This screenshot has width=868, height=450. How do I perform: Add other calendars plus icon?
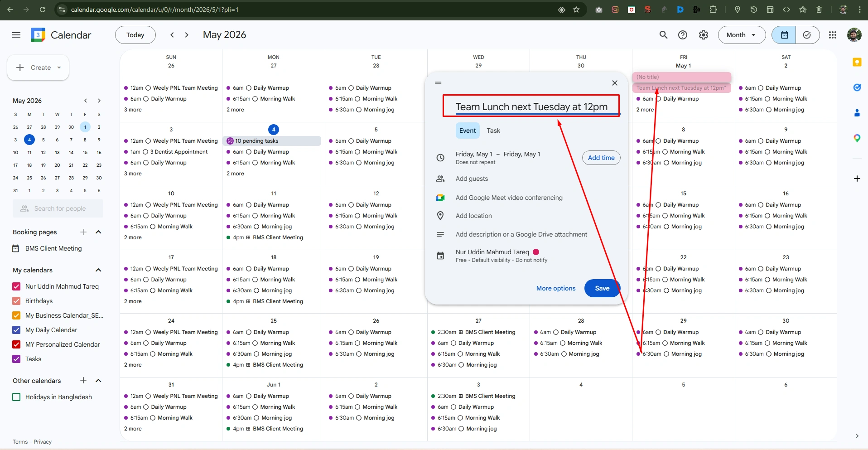point(83,381)
